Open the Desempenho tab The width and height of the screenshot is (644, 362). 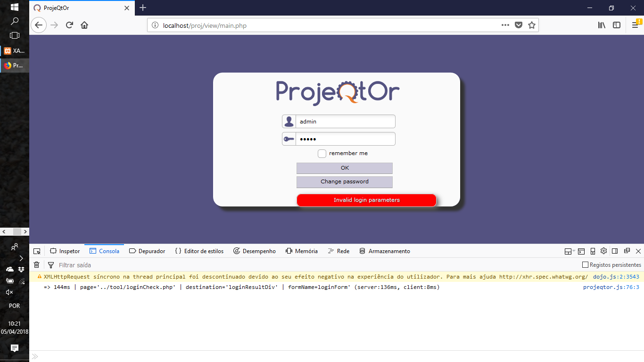[255, 251]
